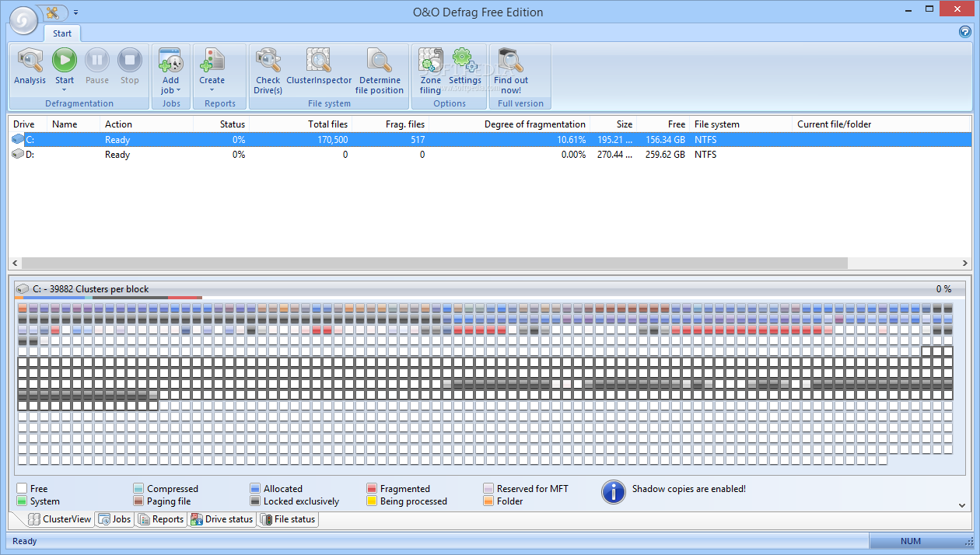Select drive D: in the drive list
The width and height of the screenshot is (980, 555).
pyautogui.click(x=30, y=155)
